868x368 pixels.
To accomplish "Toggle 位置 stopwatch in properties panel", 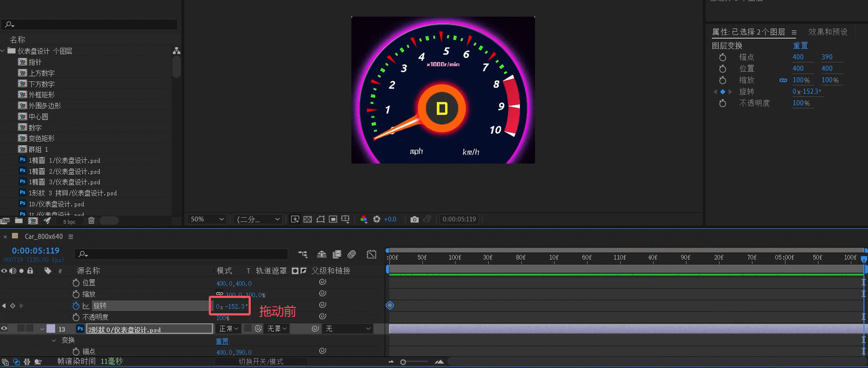I will click(x=722, y=69).
